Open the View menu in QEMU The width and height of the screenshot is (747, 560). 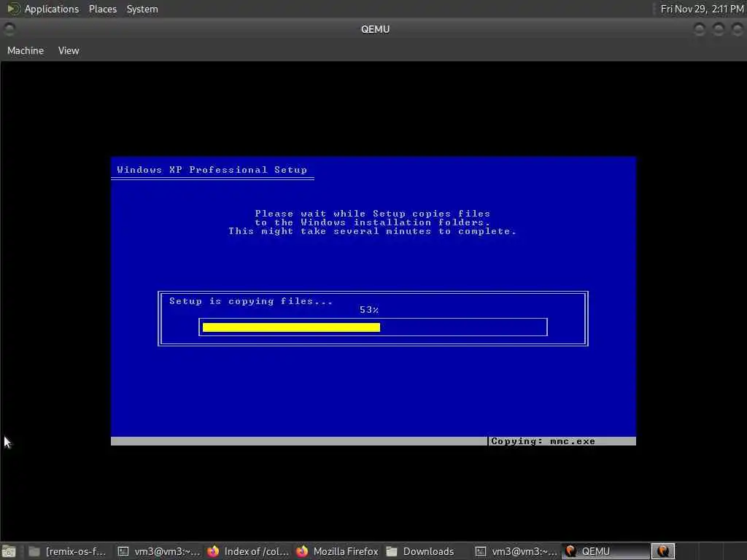pos(69,50)
